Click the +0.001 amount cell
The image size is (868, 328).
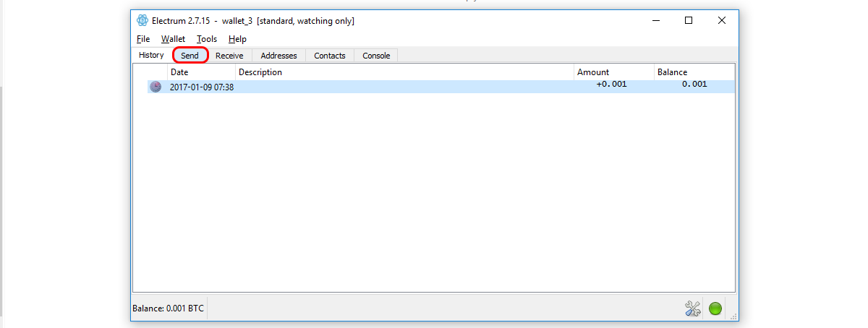[611, 85]
